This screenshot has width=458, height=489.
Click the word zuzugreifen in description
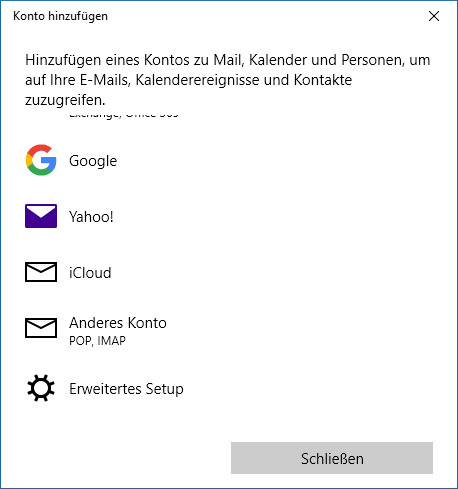pyautogui.click(x=65, y=100)
